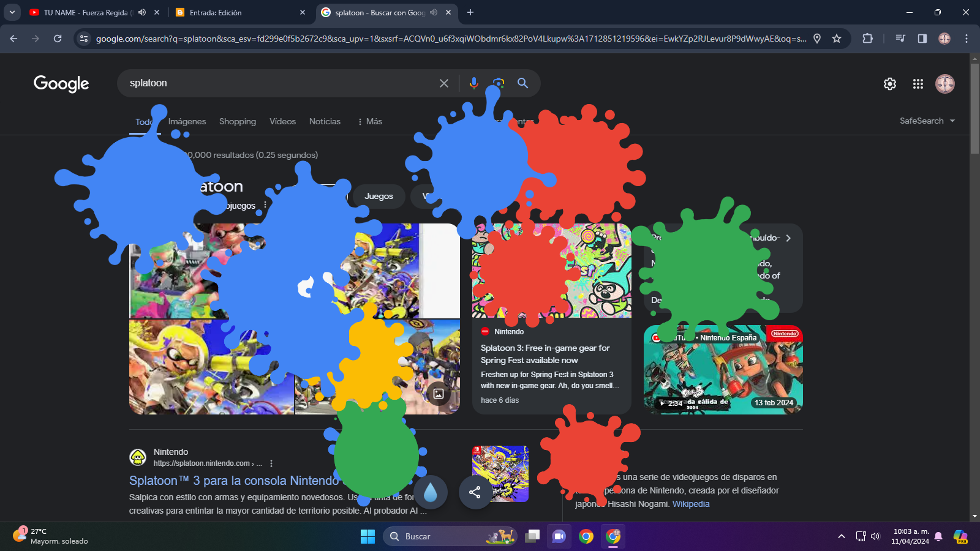
Task: Go back to previous page
Action: point(13,39)
